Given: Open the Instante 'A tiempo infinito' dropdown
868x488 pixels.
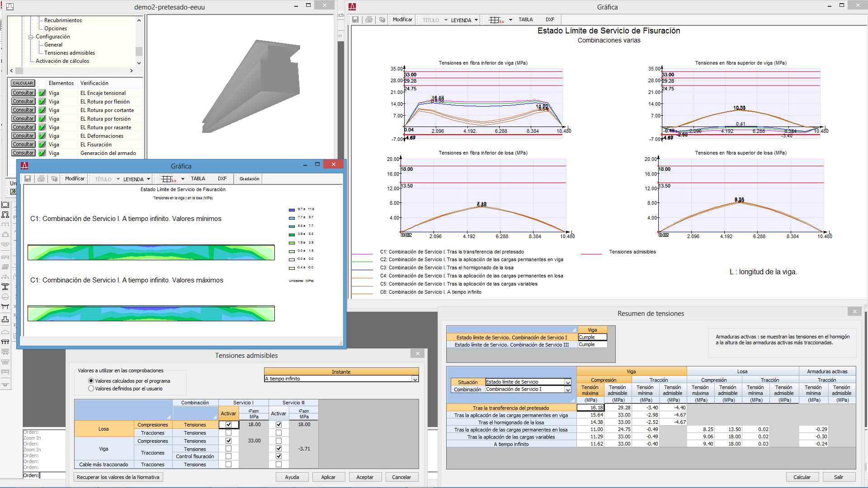Looking at the screenshot, I should pos(415,379).
